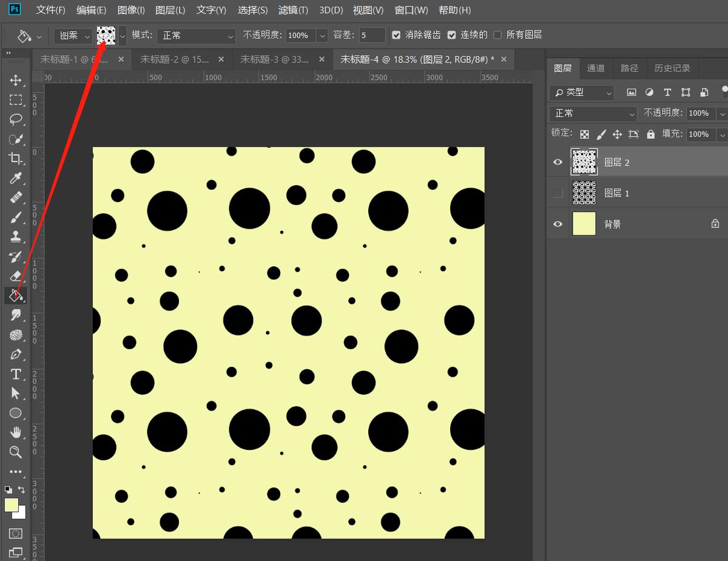Select the Horizontal Type tool
728x561 pixels.
pos(16,374)
